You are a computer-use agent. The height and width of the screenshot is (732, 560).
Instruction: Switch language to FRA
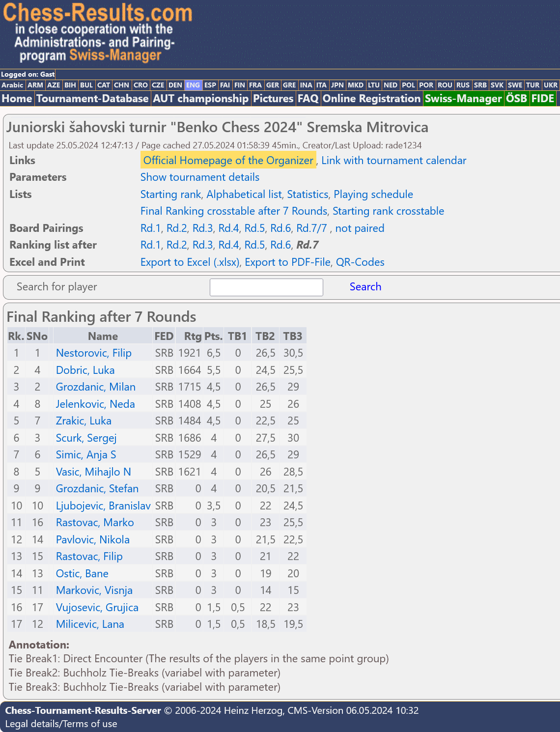pyautogui.click(x=255, y=85)
